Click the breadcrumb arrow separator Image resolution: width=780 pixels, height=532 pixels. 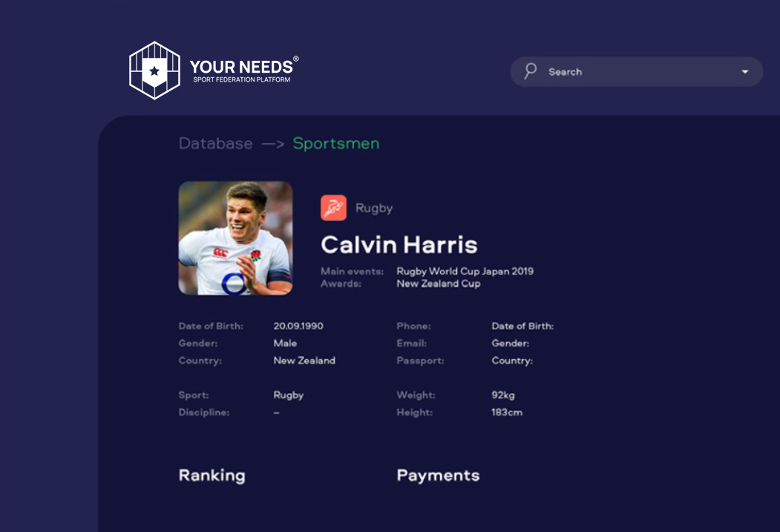[272, 144]
